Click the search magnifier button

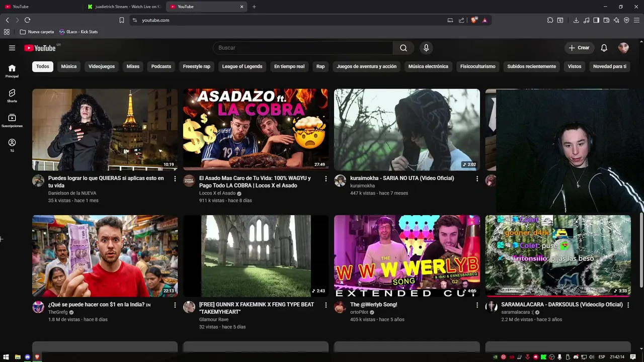tap(404, 48)
